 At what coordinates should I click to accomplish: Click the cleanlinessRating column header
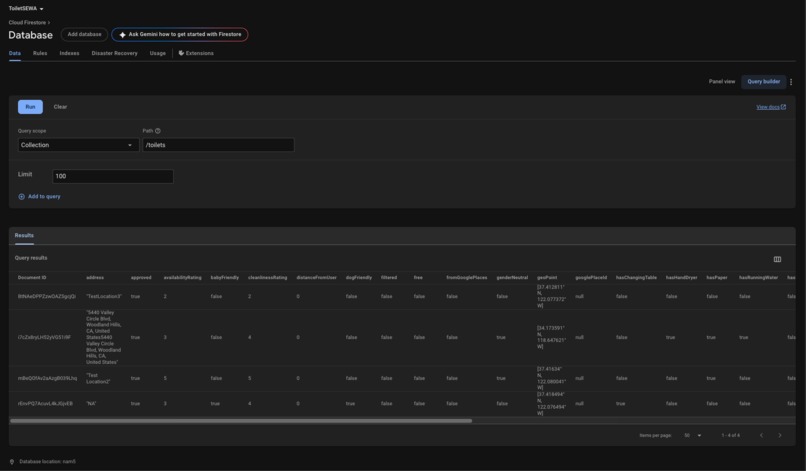267,278
